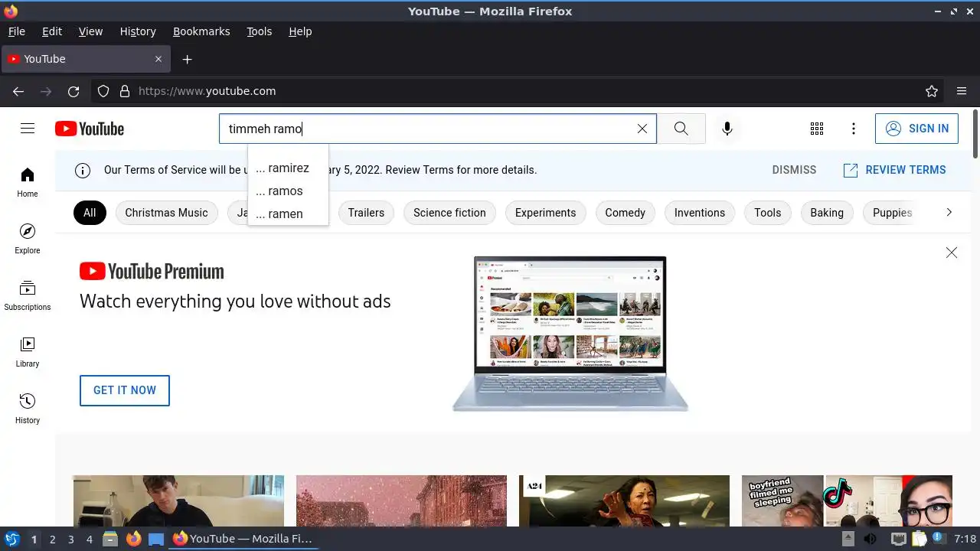The height and width of the screenshot is (551, 980).
Task: Open the History menu
Action: click(x=138, y=31)
